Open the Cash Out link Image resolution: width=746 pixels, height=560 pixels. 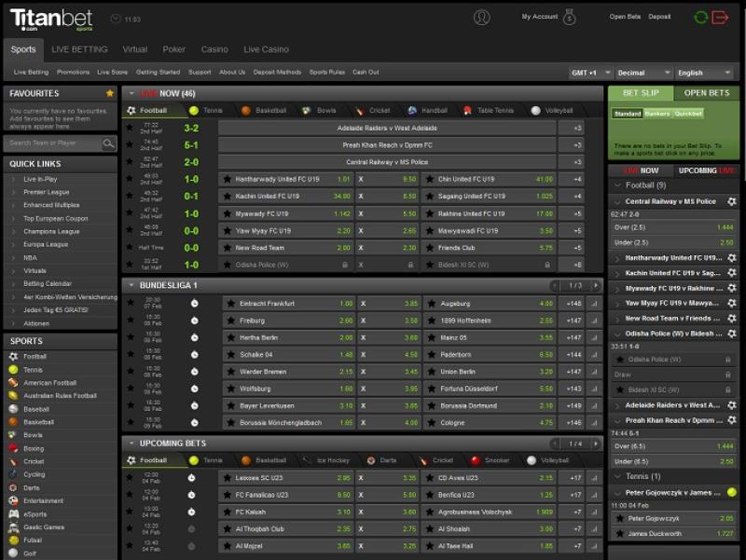(x=366, y=73)
